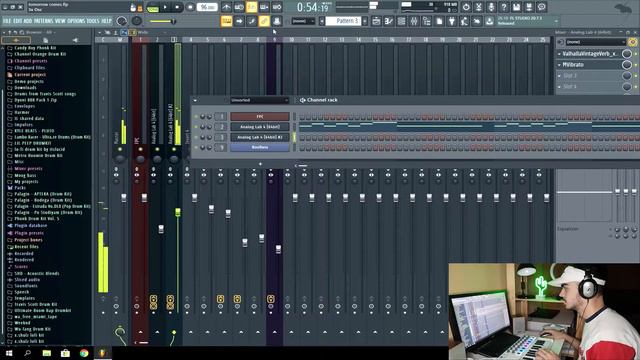Toggle the step editing icon

(252, 21)
